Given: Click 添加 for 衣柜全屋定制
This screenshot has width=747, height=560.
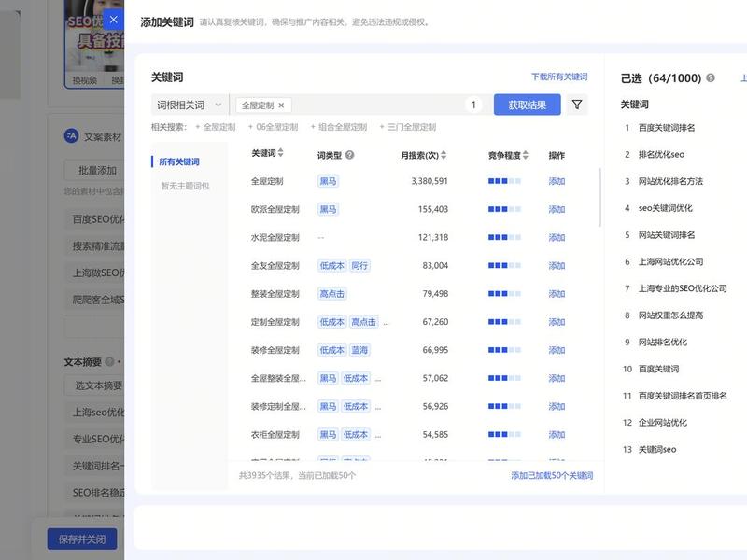Looking at the screenshot, I should pos(557,434).
